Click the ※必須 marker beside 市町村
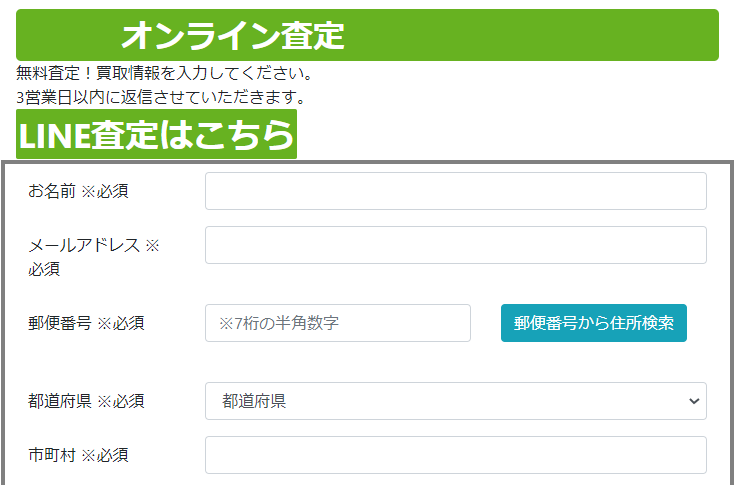 [x=105, y=455]
